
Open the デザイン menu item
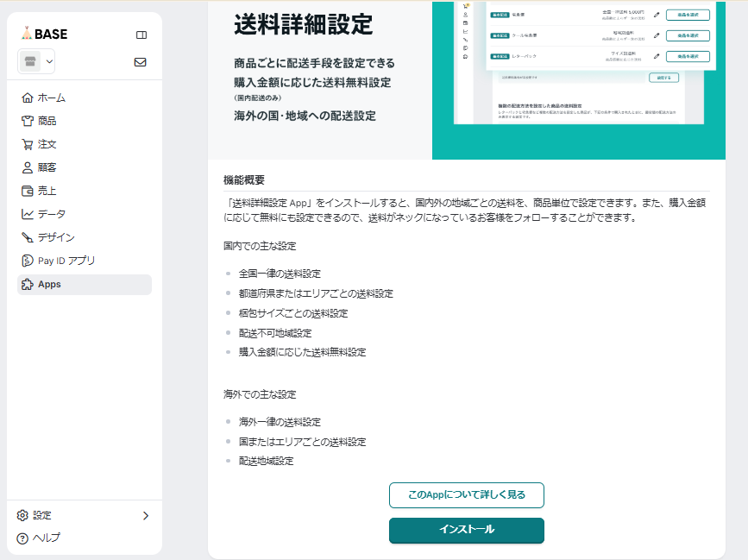[x=55, y=237]
